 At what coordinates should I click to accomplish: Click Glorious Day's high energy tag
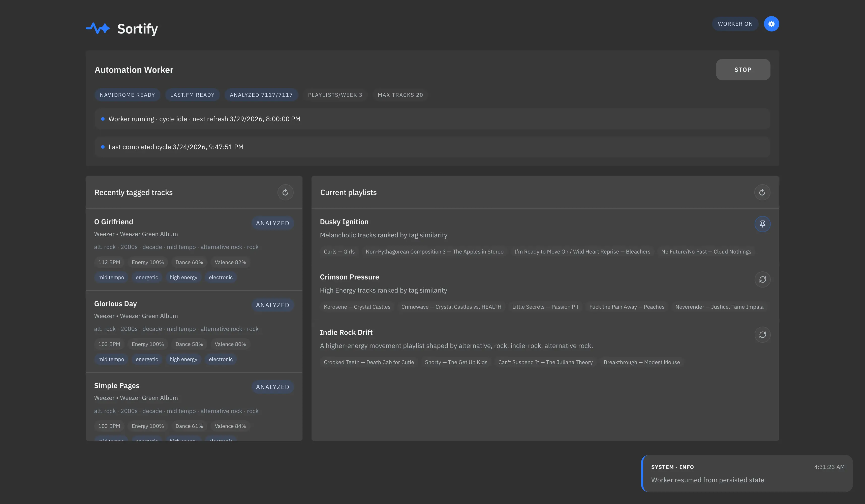pos(183,359)
